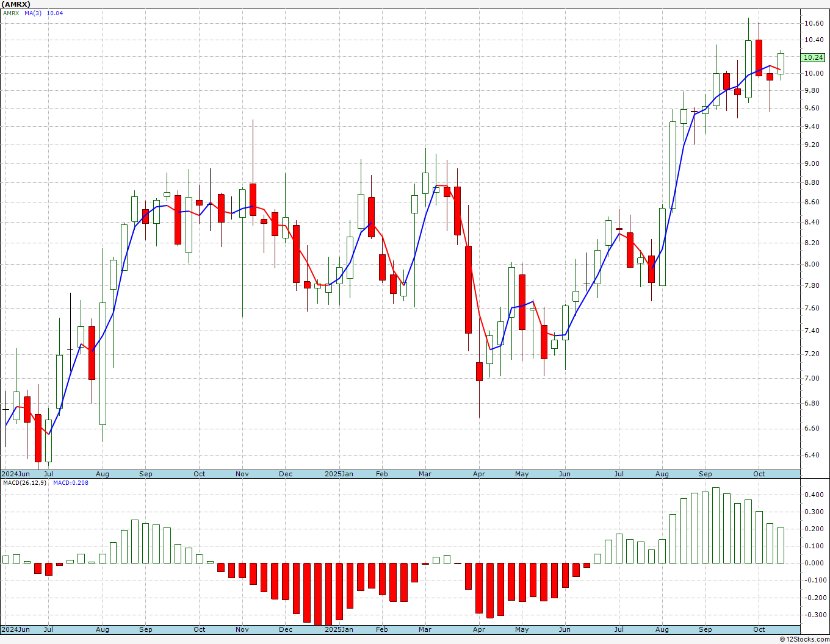Viewport: 830px width, 644px height.
Task: Select the 9.40 price axis label
Action: [x=813, y=126]
